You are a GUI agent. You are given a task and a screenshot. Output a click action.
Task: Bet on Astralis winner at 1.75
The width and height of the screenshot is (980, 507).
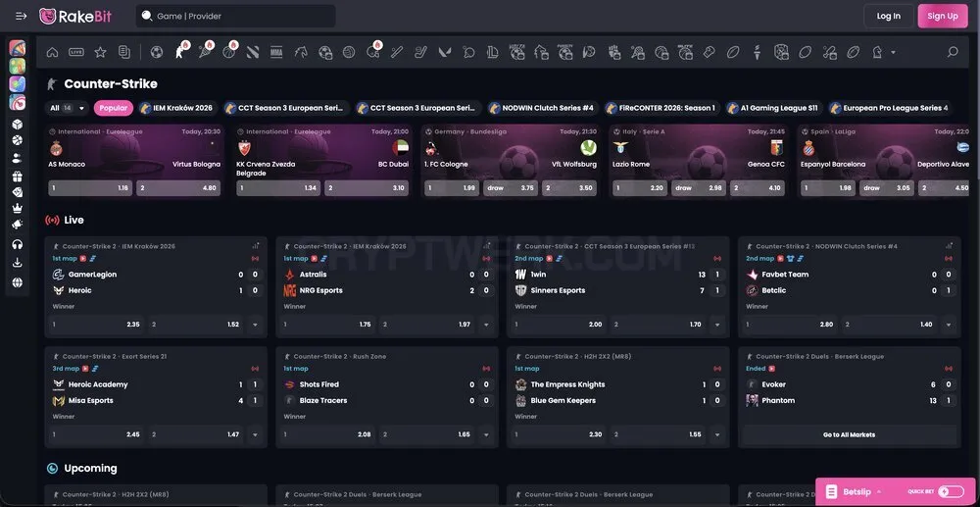328,325
